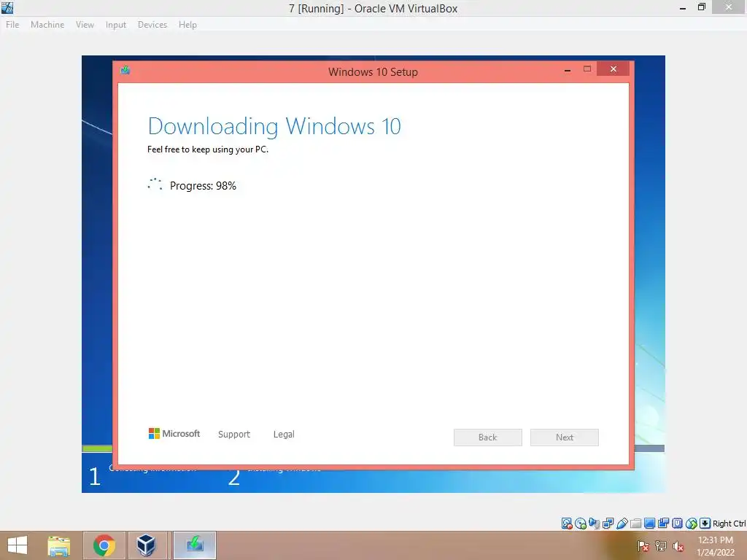
Task: Click the taskbar clock showing 12:31 PM
Action: click(716, 546)
